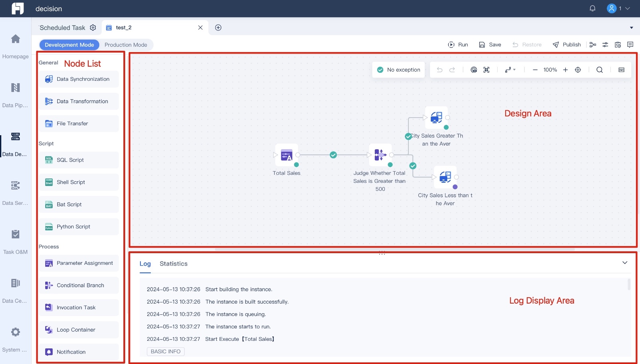Switch to the Statistics tab
This screenshot has width=640, height=364.
[x=174, y=264]
